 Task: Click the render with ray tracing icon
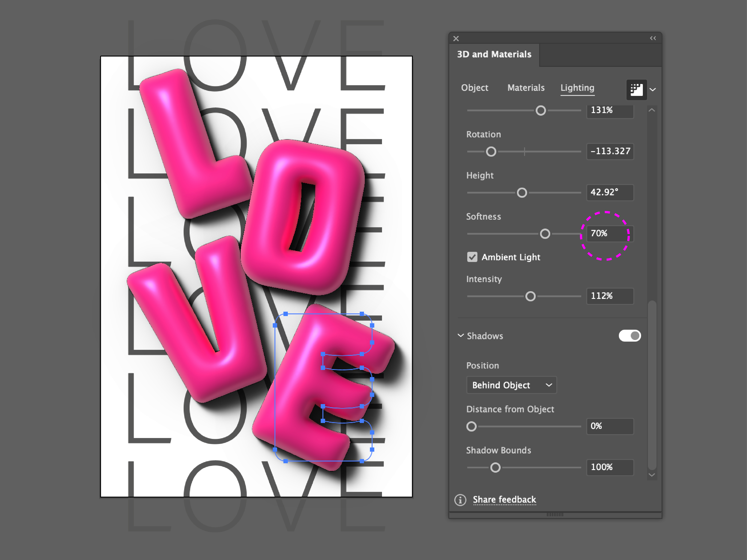tap(636, 89)
